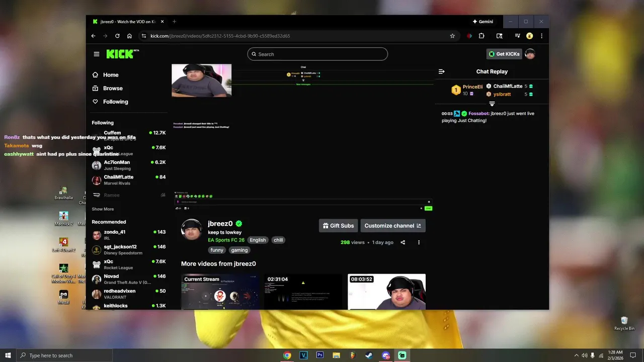Expand the chat leaderboard chevron
Viewport: 644px width, 362px height.
click(492, 104)
